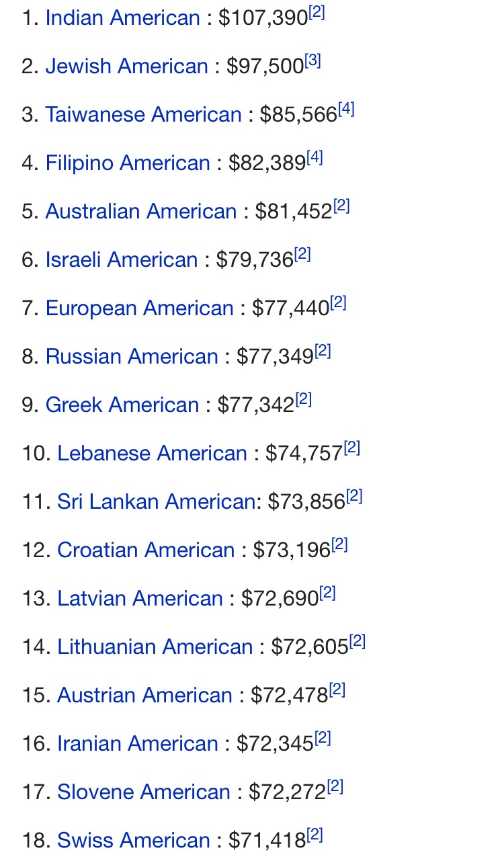Open the Swiss American link
The image size is (504, 867).
(x=134, y=841)
